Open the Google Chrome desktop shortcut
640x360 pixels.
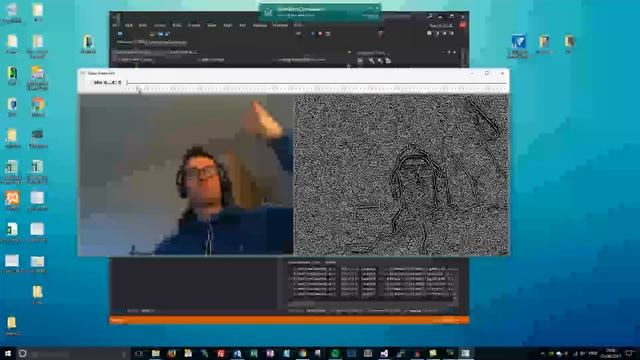point(38,108)
